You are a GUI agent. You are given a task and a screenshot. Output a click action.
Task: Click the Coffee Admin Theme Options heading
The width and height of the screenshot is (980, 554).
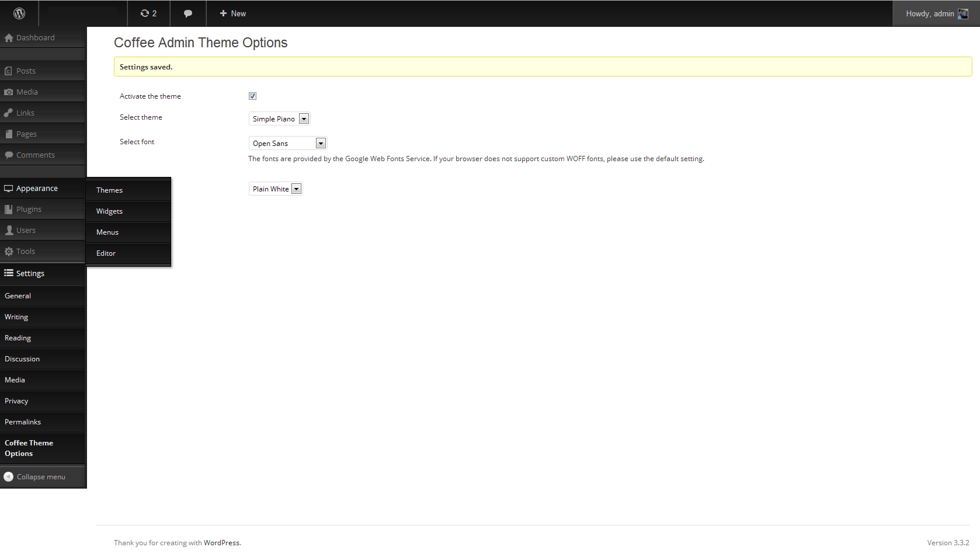point(201,43)
